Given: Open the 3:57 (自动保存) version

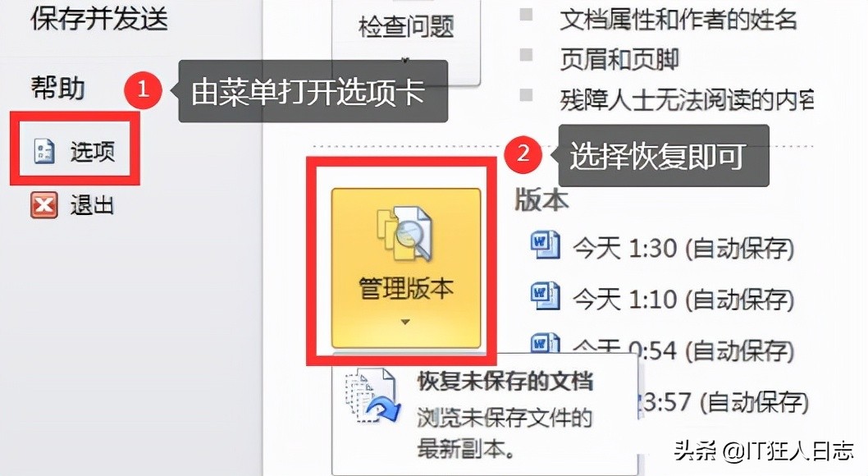Looking at the screenshot, I should pyautogui.click(x=724, y=402).
